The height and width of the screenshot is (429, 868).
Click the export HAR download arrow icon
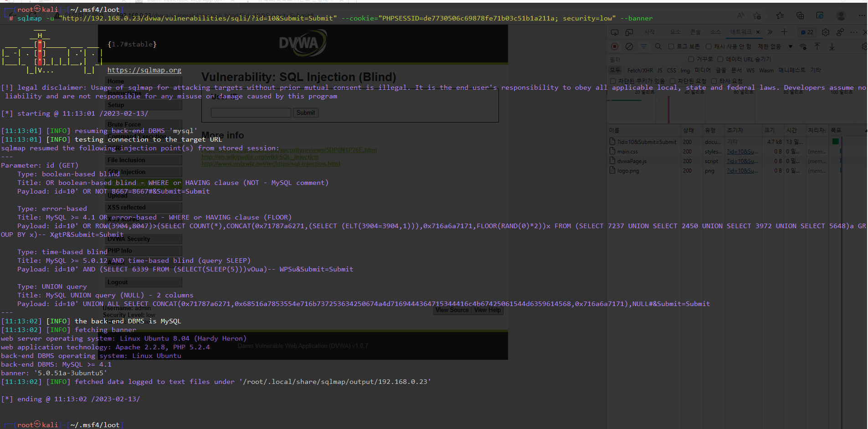(x=832, y=46)
